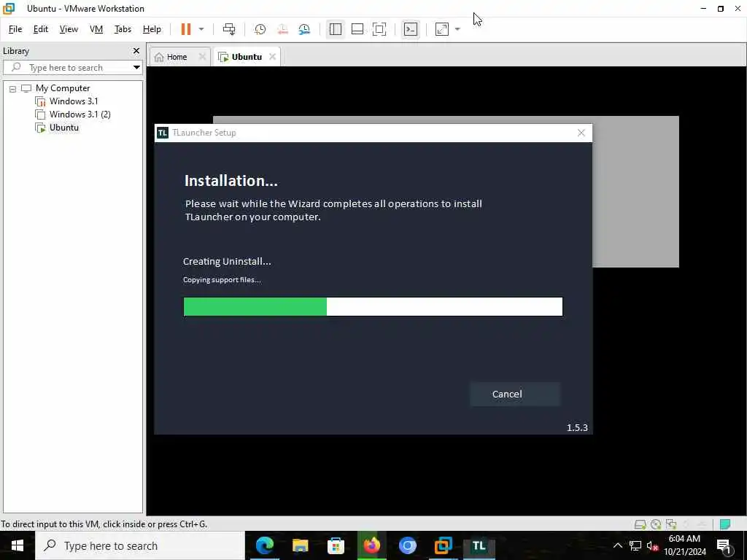
Task: Open the Library search filter dropdown
Action: coord(136,68)
